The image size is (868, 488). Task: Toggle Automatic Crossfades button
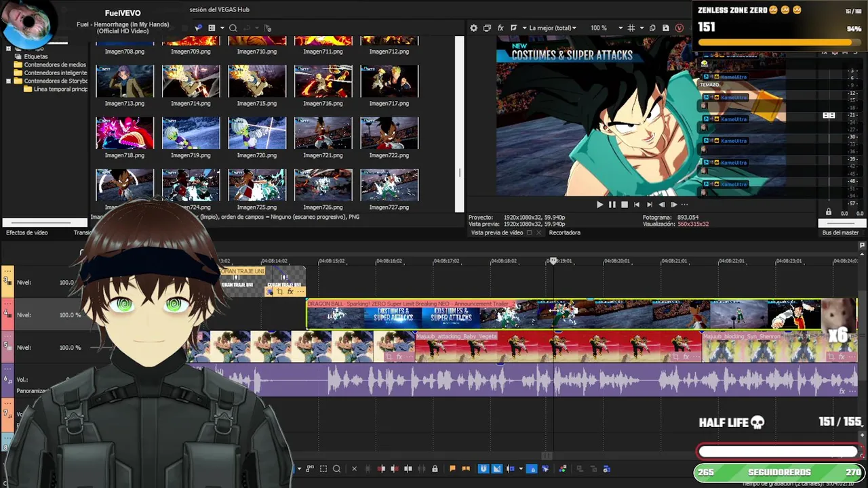[x=497, y=468]
